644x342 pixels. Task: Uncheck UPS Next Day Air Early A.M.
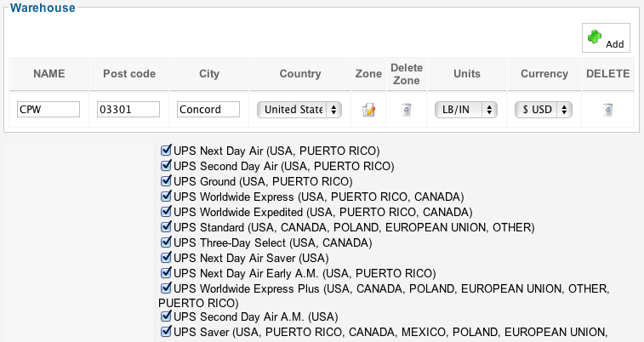(166, 272)
